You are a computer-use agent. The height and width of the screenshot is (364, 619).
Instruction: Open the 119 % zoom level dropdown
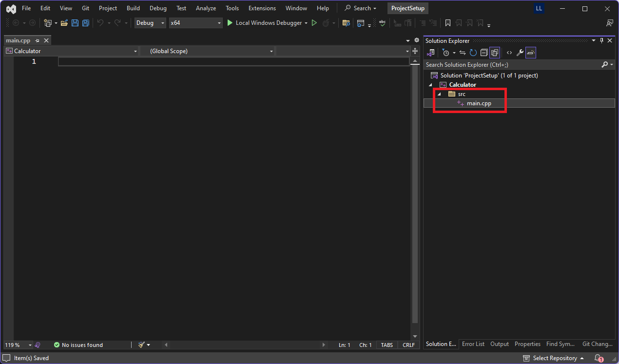[x=18, y=345]
